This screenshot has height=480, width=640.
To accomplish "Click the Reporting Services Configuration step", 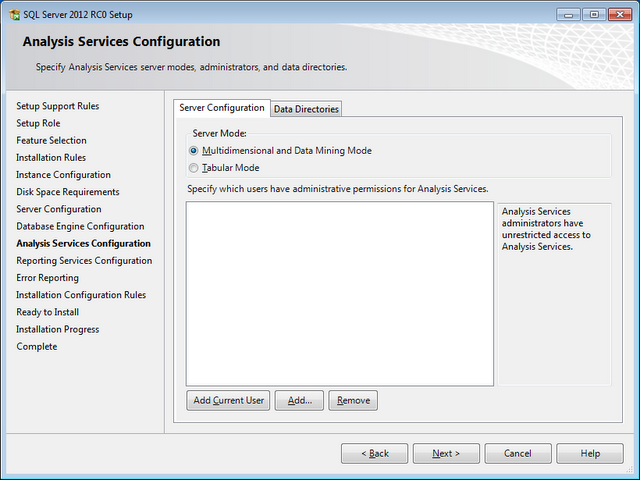I will 84,260.
